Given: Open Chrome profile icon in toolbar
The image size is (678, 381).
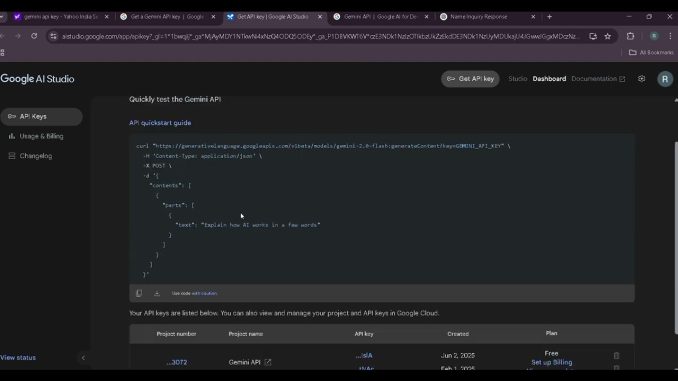Looking at the screenshot, I should 654,36.
